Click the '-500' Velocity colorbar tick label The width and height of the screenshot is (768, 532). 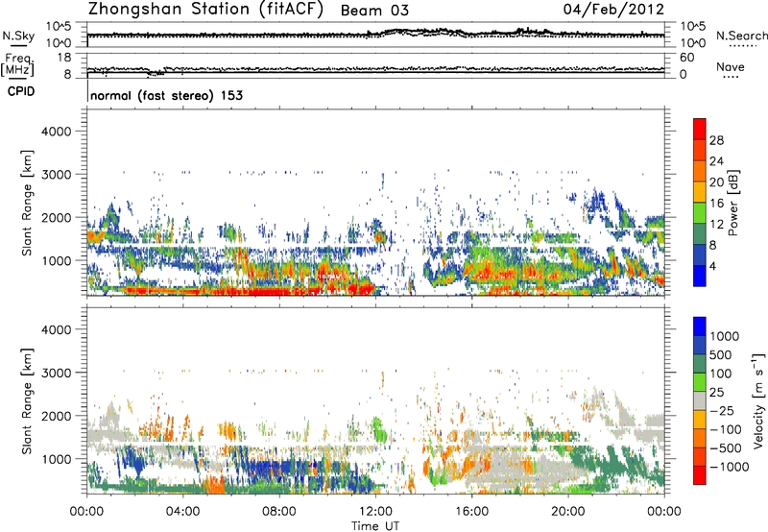pos(726,447)
